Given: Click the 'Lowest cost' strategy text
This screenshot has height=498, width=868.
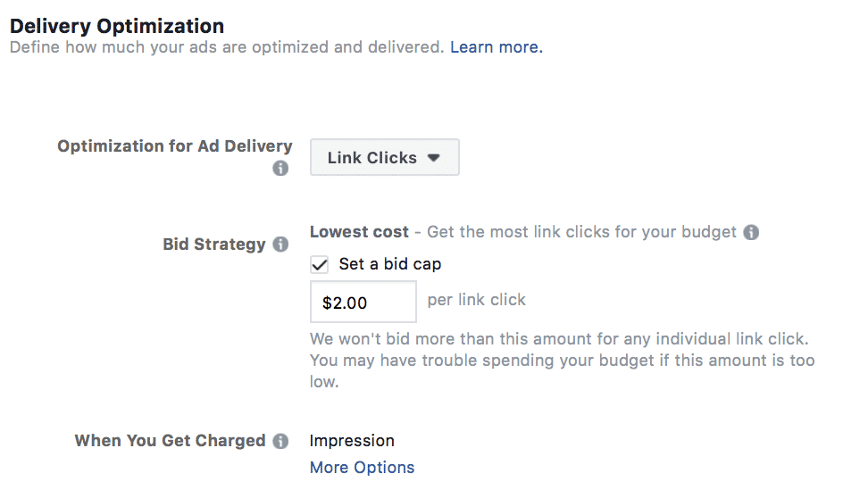Looking at the screenshot, I should pos(359,232).
